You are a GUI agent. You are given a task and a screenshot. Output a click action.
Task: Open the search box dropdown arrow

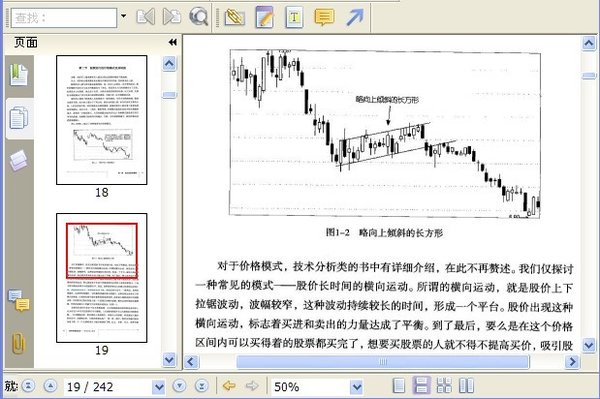click(124, 16)
